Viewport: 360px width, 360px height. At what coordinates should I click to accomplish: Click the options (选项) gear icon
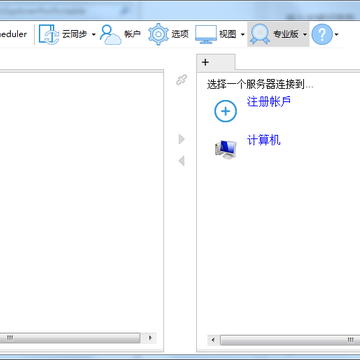tap(159, 34)
